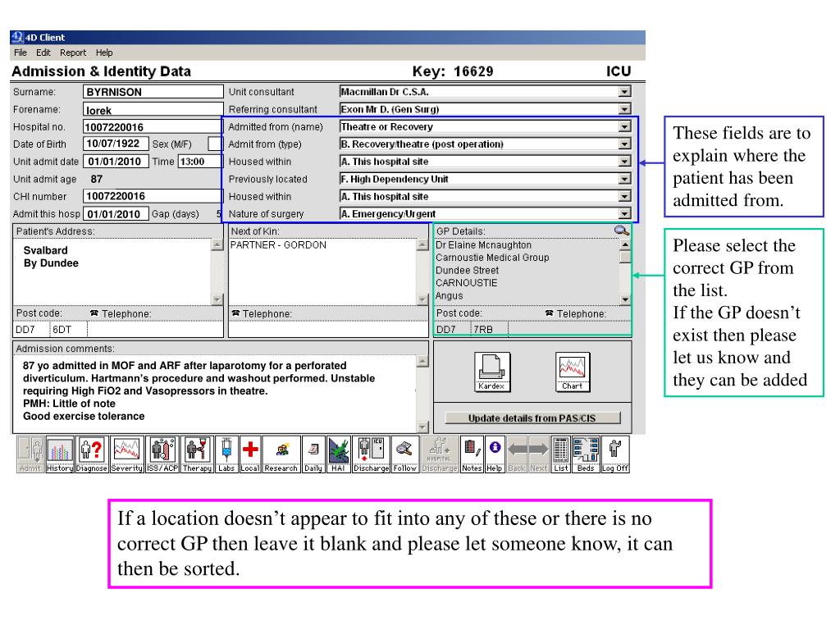
Task: Click scroll-down arrow of Patient's Address box
Action: click(217, 299)
